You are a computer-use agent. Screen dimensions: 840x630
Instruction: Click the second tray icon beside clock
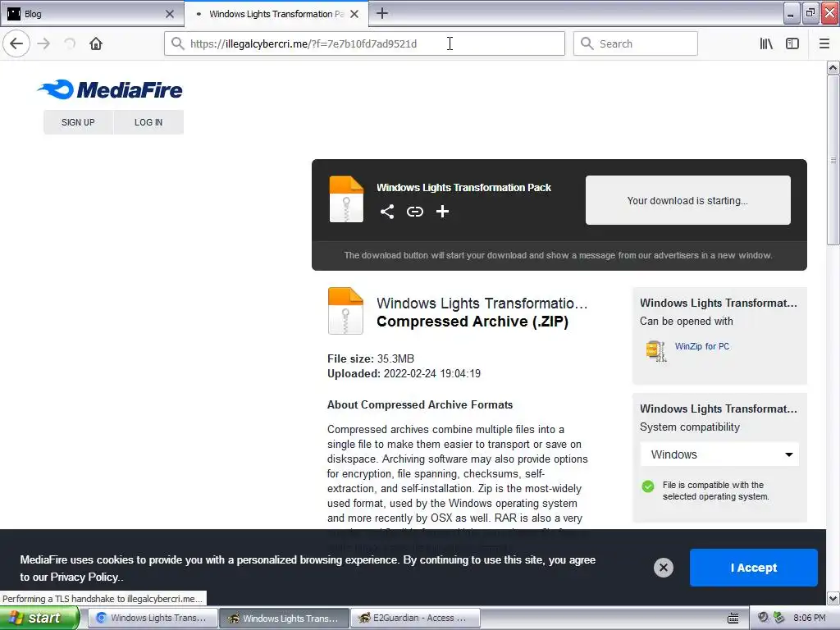779,618
